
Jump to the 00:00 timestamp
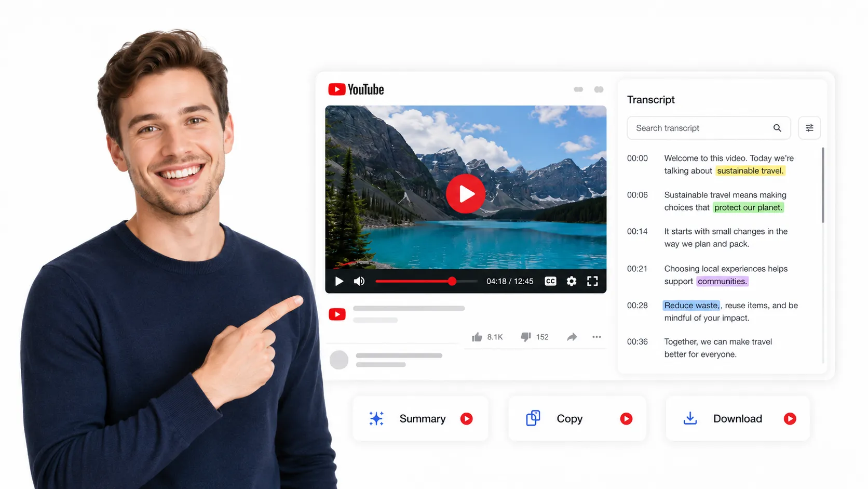click(638, 158)
